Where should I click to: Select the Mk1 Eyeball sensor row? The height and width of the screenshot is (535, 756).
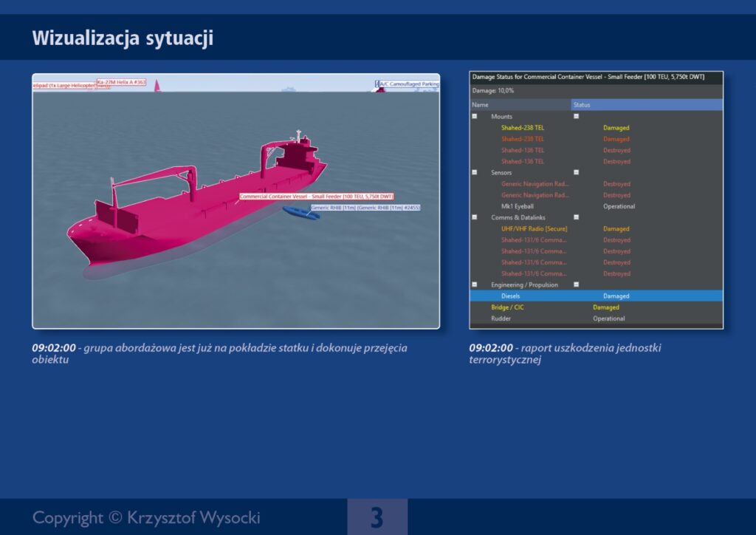(517, 206)
